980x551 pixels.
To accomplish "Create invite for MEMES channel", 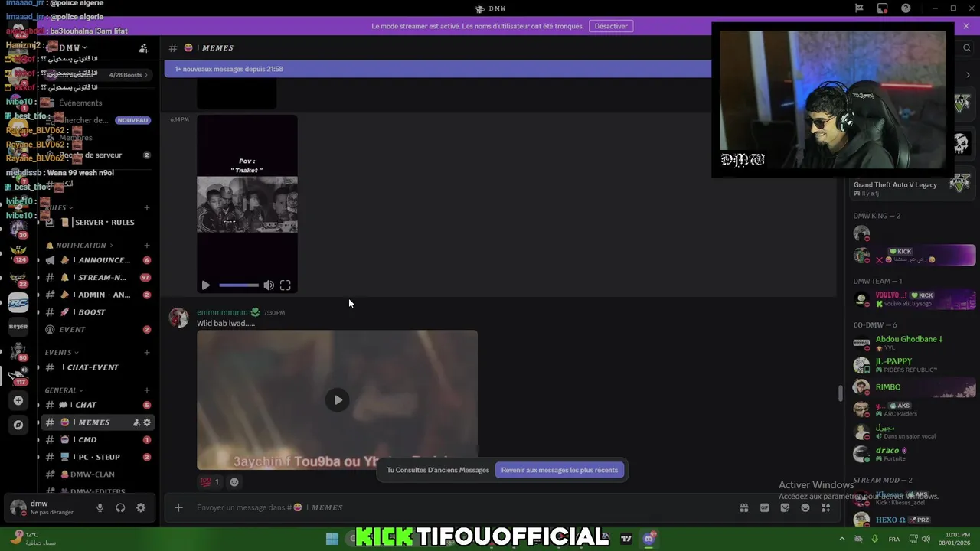I will (x=136, y=422).
